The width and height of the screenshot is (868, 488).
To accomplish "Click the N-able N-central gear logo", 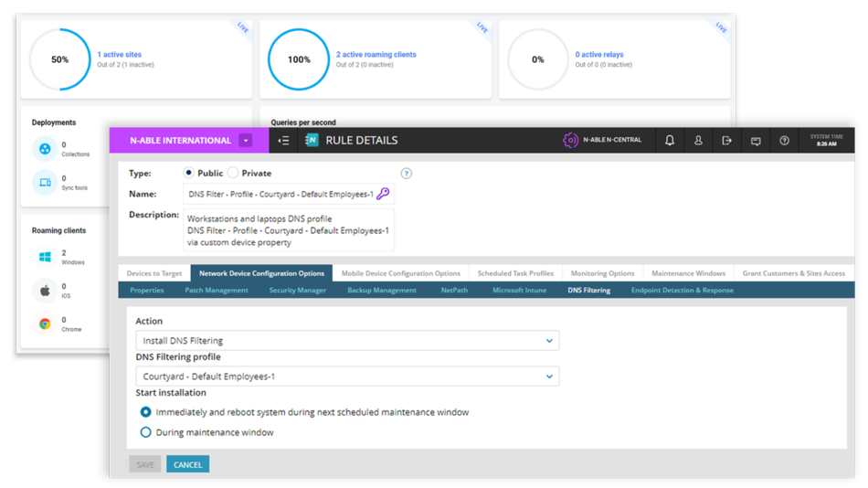I will (x=570, y=140).
